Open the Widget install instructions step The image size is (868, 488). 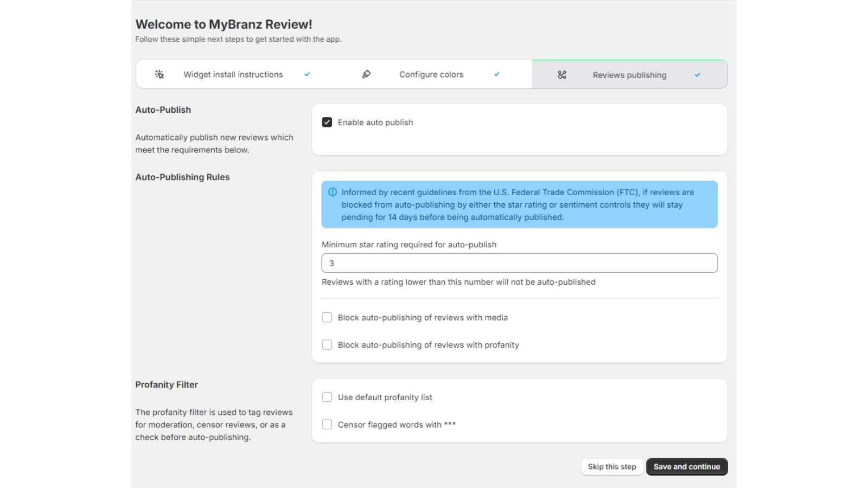(233, 74)
